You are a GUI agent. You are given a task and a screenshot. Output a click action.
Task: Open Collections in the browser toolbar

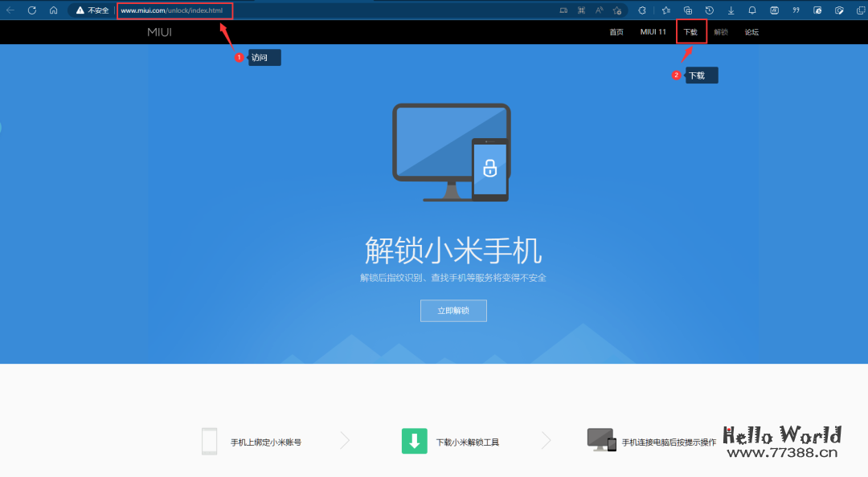tap(686, 10)
